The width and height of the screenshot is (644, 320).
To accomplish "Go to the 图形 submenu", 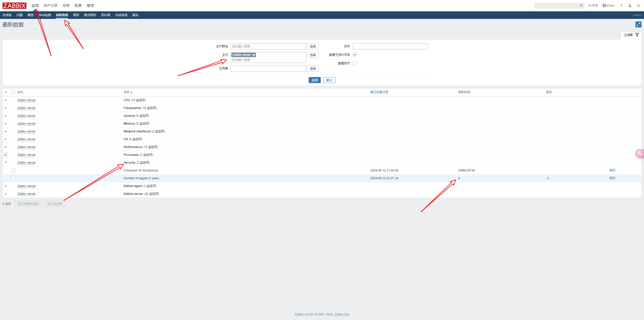I will 76,15.
